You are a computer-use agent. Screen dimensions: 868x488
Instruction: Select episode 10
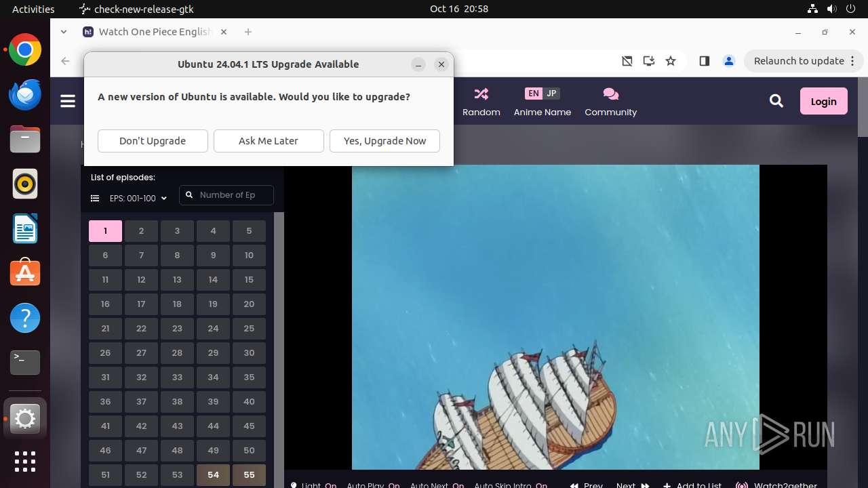[x=249, y=256]
